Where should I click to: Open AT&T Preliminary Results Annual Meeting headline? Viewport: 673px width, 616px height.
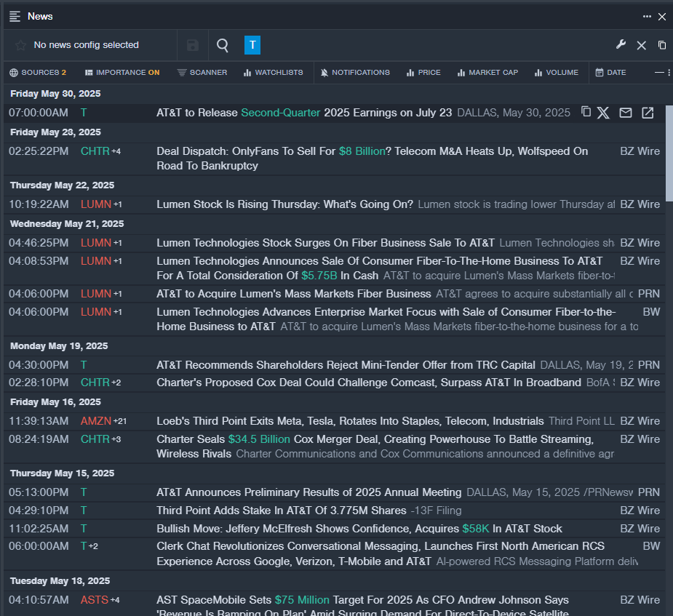point(309,492)
